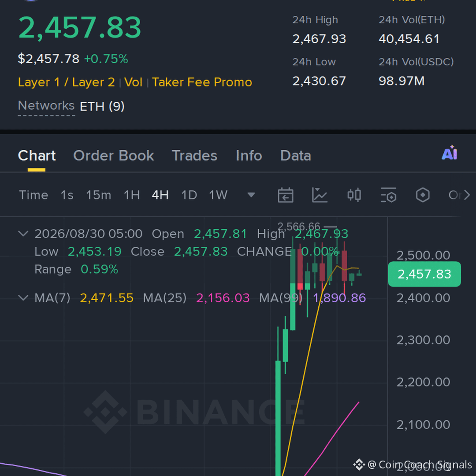Screen dimensions: 476x476
Task: Select the 1s interval
Action: click(x=67, y=195)
